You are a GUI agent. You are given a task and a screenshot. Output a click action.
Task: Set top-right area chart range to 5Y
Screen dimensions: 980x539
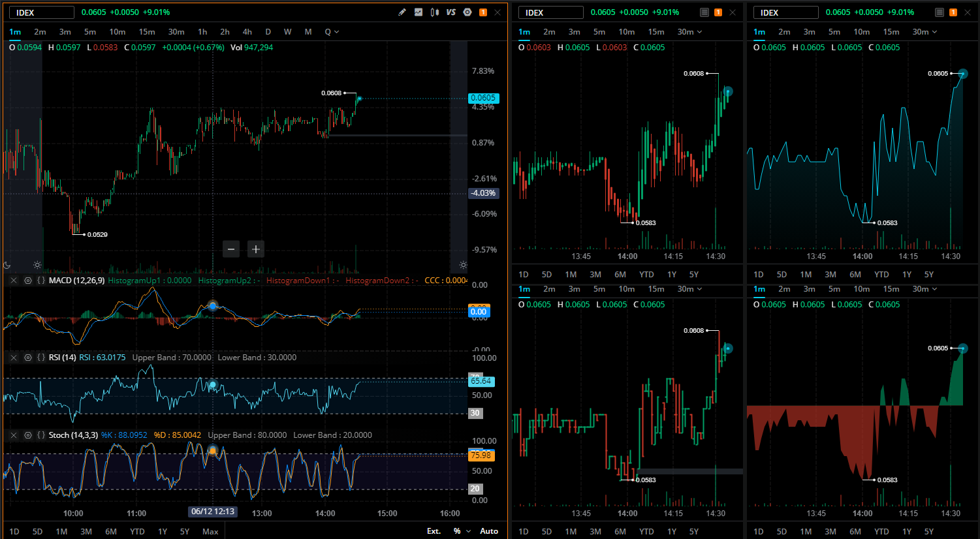(x=929, y=275)
